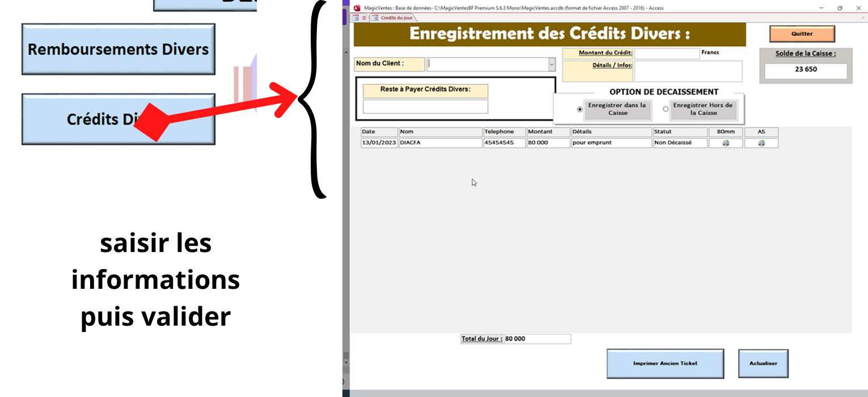868x397 pixels.
Task: Click the navigation pane up arrow
Action: tap(346, 52)
